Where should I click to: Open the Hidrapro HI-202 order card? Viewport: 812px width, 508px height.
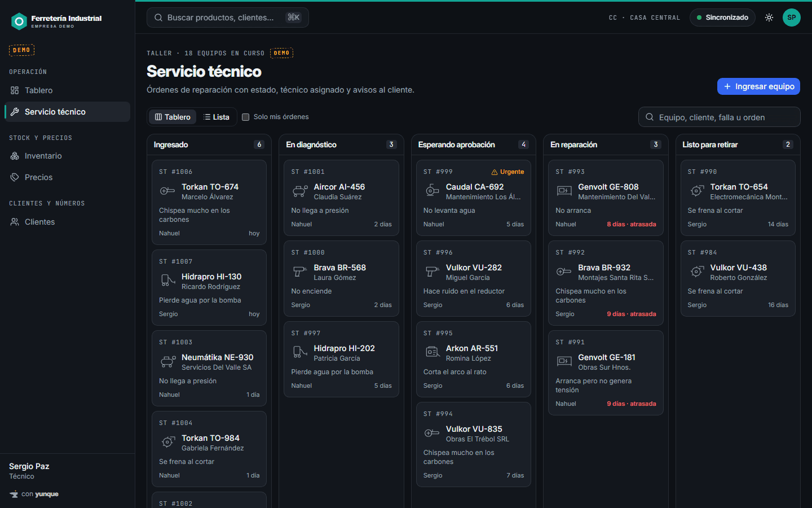coord(341,359)
